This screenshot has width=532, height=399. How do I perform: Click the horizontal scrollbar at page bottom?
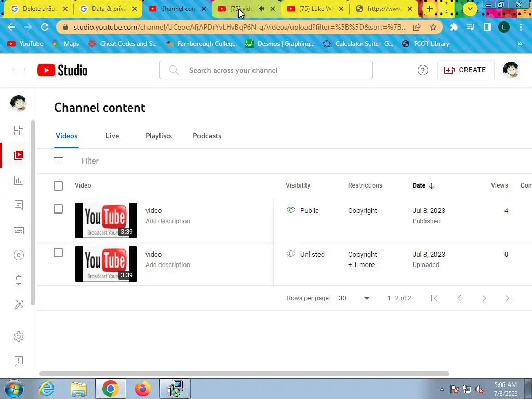[x=244, y=374]
